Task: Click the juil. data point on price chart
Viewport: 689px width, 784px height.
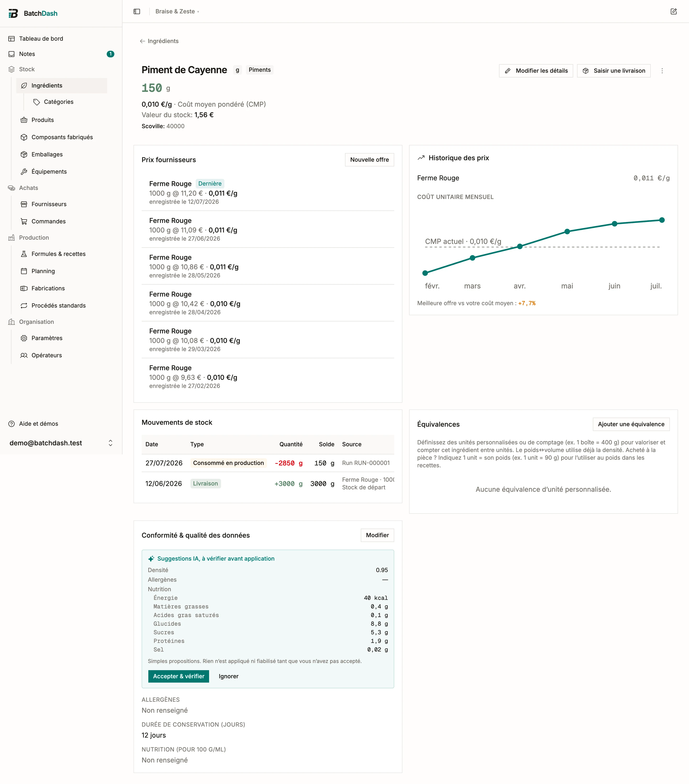Action: [x=662, y=220]
